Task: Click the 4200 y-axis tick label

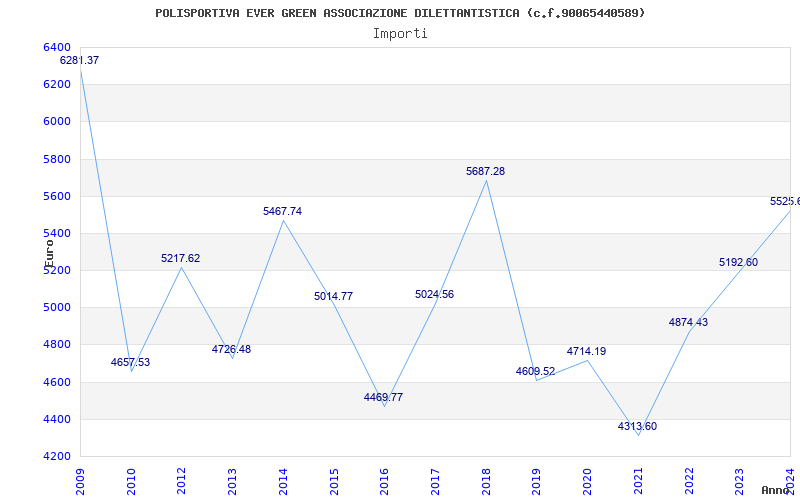Action: [57, 457]
